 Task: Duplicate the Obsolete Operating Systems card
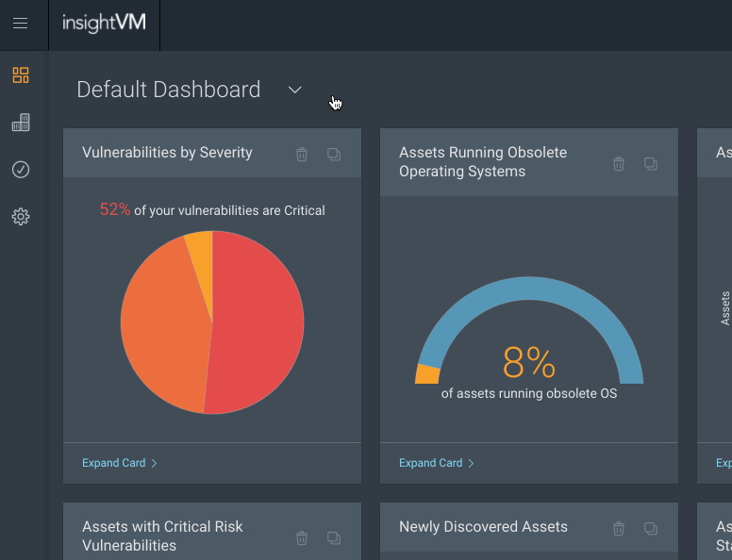(x=651, y=163)
